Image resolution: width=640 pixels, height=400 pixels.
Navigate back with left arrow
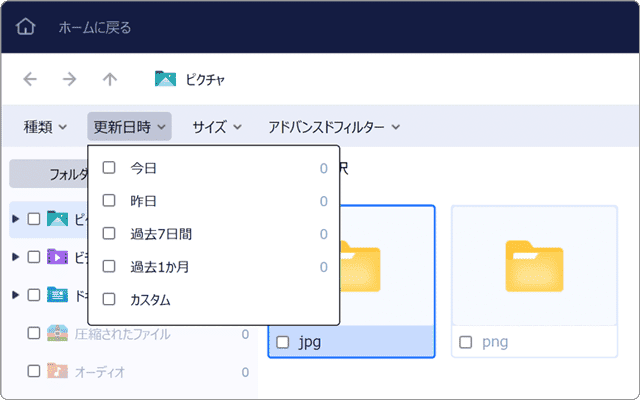coord(30,79)
